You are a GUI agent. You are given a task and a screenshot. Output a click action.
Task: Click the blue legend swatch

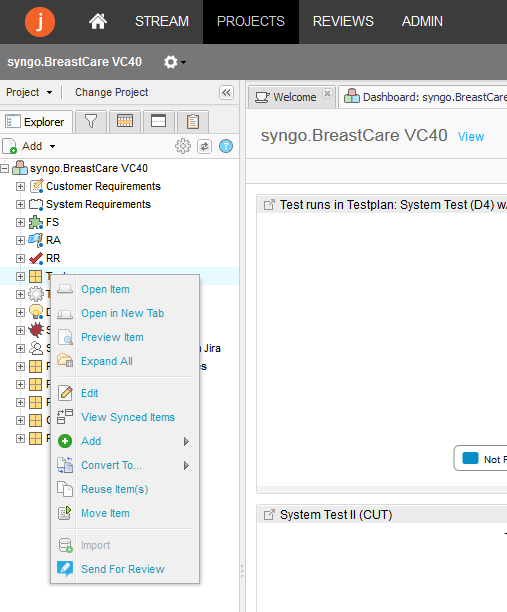tap(470, 458)
